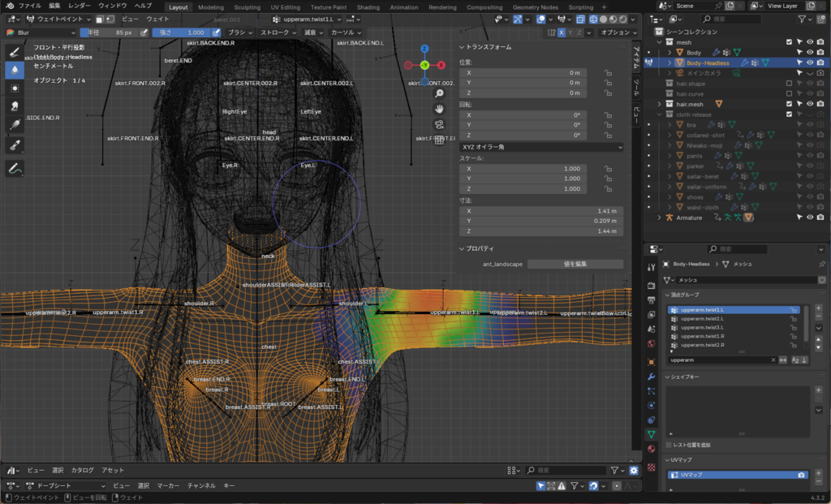Click the pan hand icon in viewport
Screen dimensions: 831x504
439,109
